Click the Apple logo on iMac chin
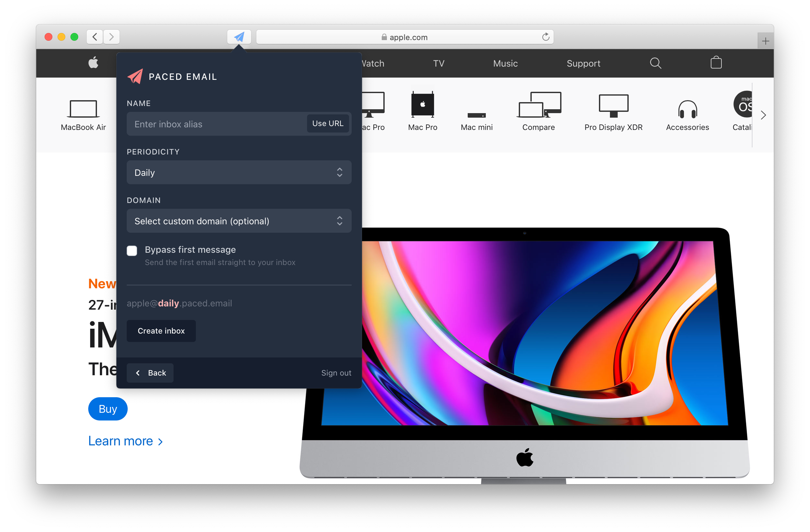The height and width of the screenshot is (532, 810). click(x=525, y=457)
